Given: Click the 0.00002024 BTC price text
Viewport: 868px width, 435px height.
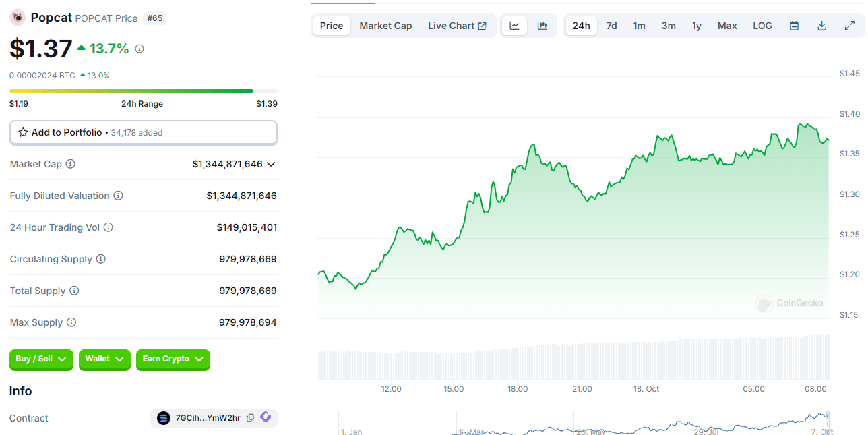Looking at the screenshot, I should point(42,76).
